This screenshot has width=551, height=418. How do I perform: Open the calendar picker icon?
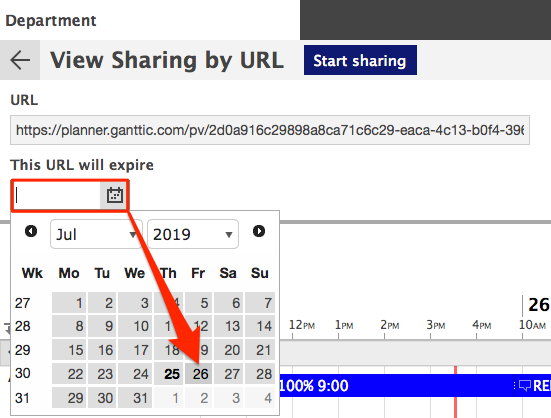point(115,195)
